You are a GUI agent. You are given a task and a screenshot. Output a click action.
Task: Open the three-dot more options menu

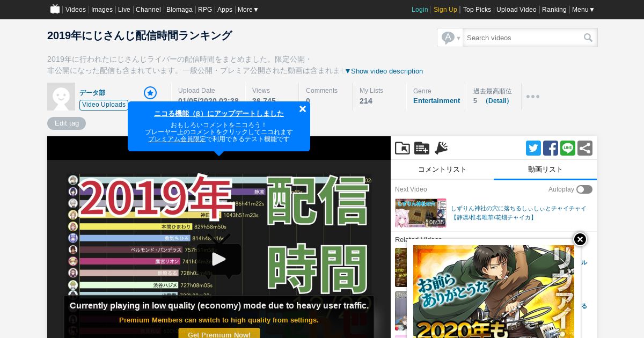[x=533, y=97]
